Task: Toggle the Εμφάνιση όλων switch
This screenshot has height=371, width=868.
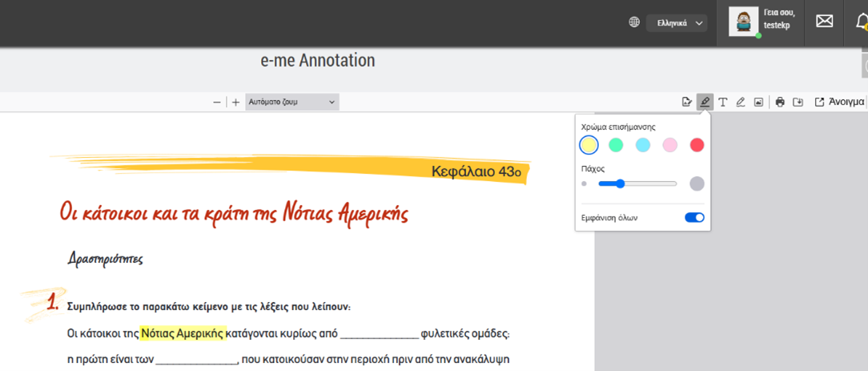Action: click(694, 218)
